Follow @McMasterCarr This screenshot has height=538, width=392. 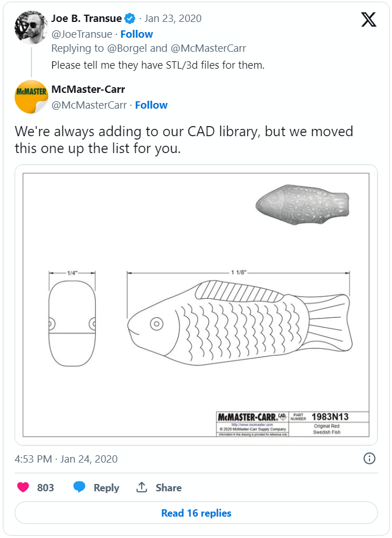(x=151, y=105)
